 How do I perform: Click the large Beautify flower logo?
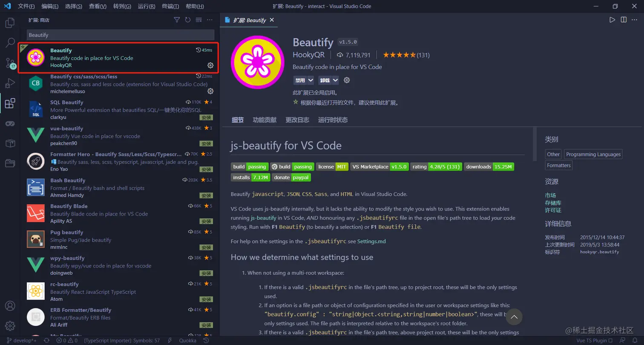[258, 63]
